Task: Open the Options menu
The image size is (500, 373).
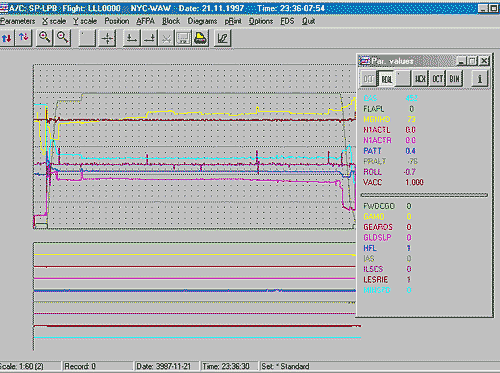Action: click(x=261, y=21)
